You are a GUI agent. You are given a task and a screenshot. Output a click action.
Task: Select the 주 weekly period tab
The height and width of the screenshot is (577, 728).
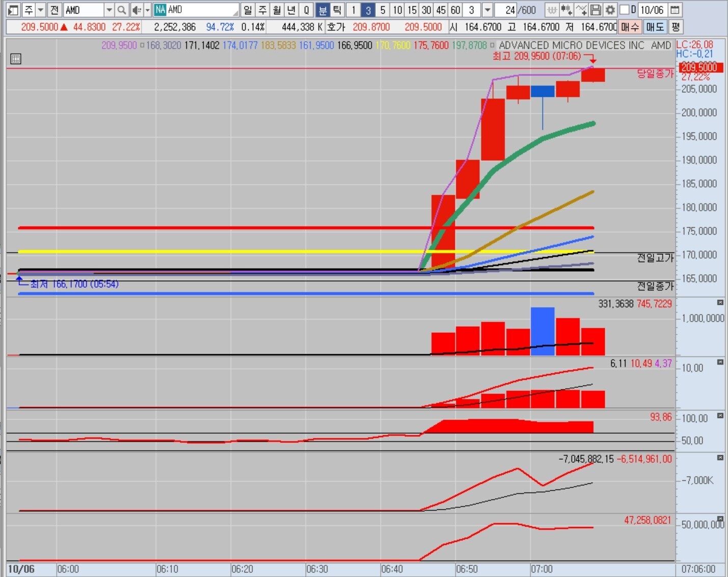coord(262,10)
